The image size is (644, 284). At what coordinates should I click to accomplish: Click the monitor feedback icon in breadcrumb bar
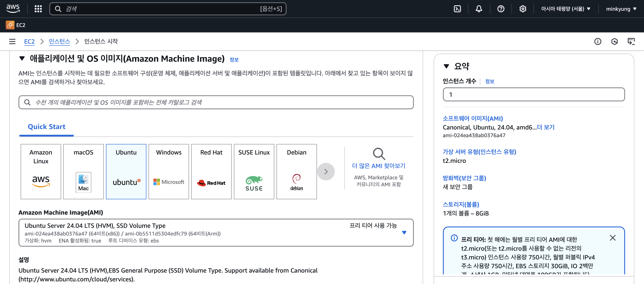(631, 41)
